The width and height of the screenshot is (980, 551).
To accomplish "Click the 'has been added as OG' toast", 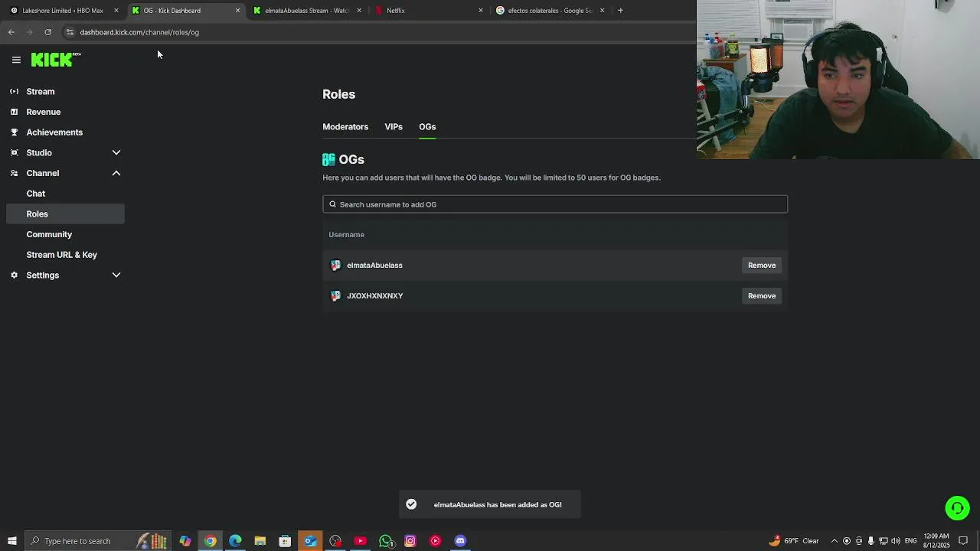I will tap(490, 504).
